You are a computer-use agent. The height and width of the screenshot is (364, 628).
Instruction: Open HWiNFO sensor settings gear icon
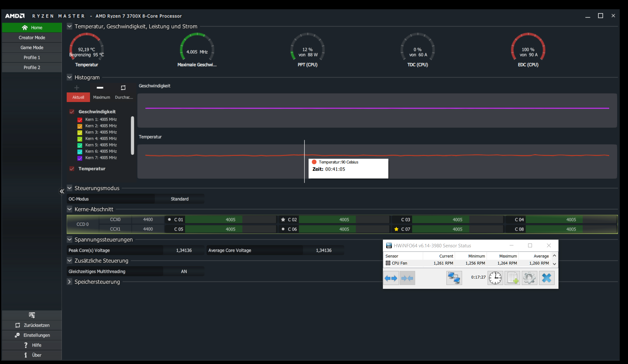(529, 278)
